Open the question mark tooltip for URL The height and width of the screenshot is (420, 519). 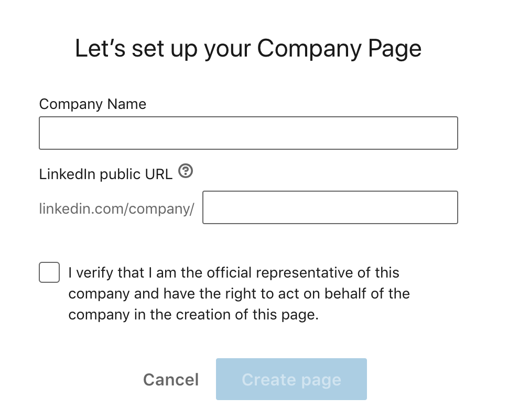point(186,171)
